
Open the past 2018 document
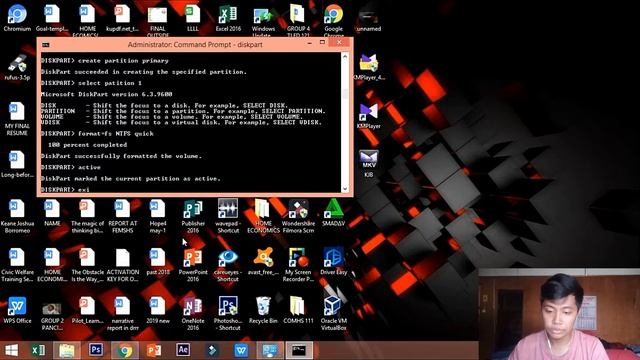[x=158, y=262]
